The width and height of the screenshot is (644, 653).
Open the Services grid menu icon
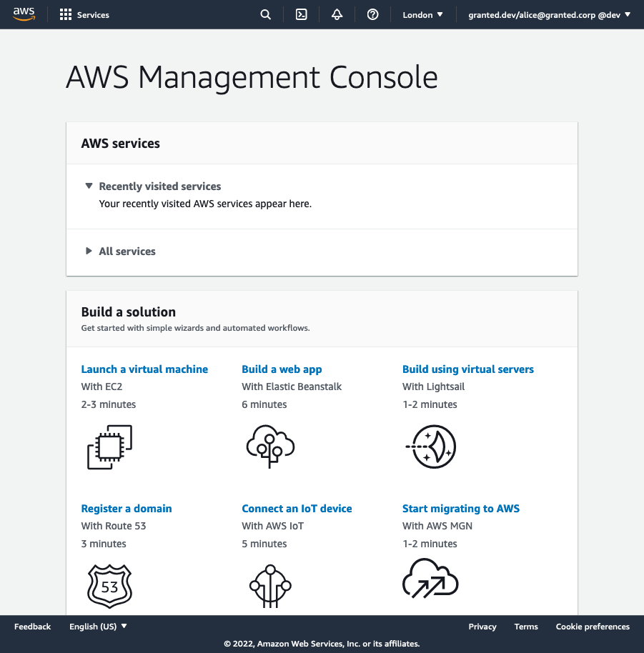pyautogui.click(x=65, y=14)
